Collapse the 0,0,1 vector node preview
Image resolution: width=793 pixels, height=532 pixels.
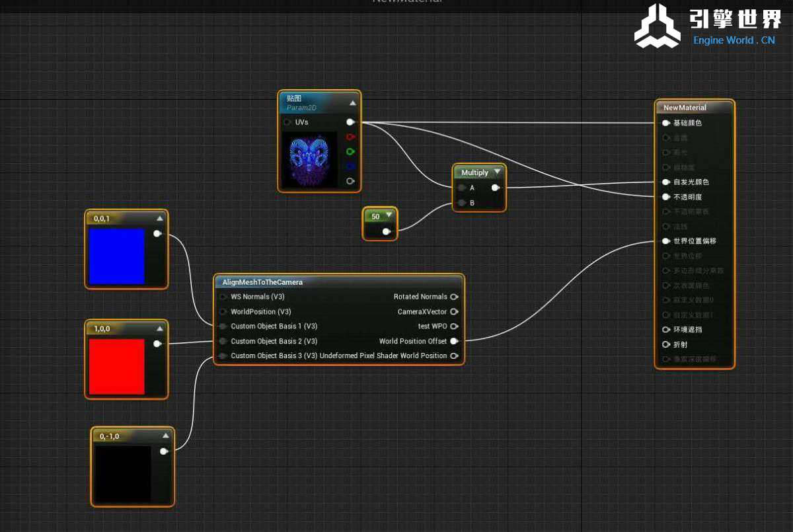click(159, 218)
